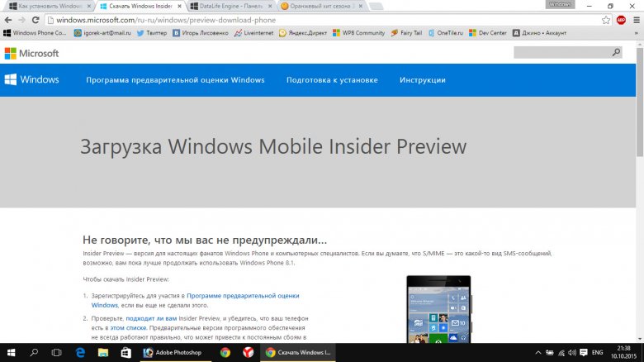Image resolution: width=644 pixels, height=362 pixels.
Task: Open the Adblock Plus extension icon
Action: (621, 20)
